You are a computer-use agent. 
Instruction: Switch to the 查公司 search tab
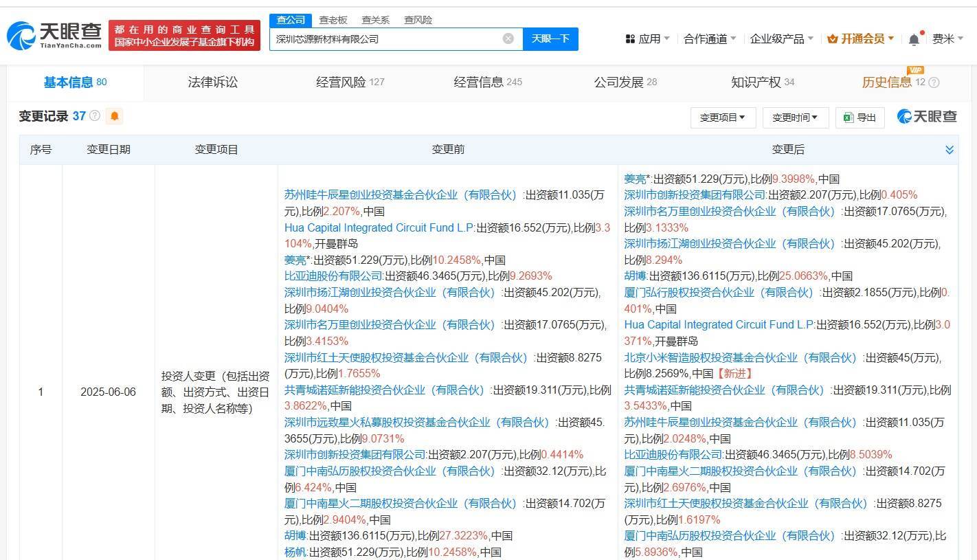click(x=291, y=20)
